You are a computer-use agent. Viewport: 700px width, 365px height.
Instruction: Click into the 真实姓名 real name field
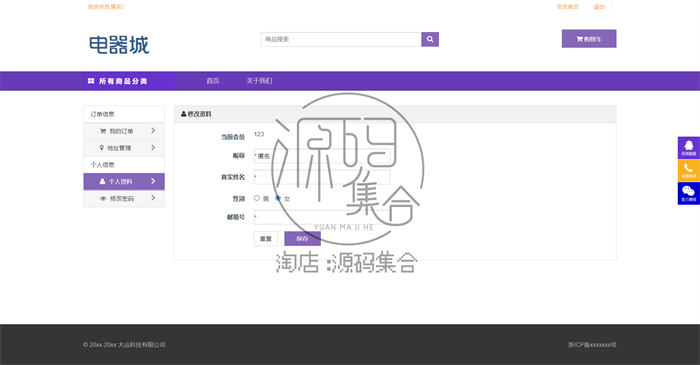click(x=322, y=177)
